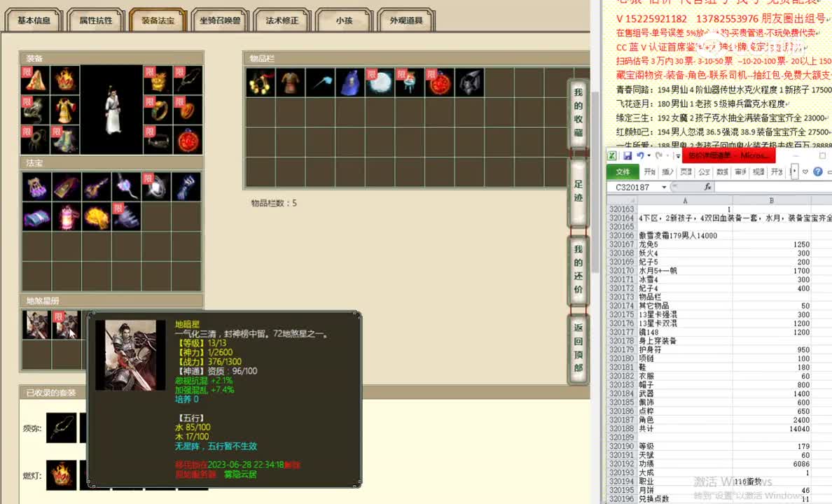The height and width of the screenshot is (504, 832).
Task: Select Excel column B header
Action: point(772,200)
